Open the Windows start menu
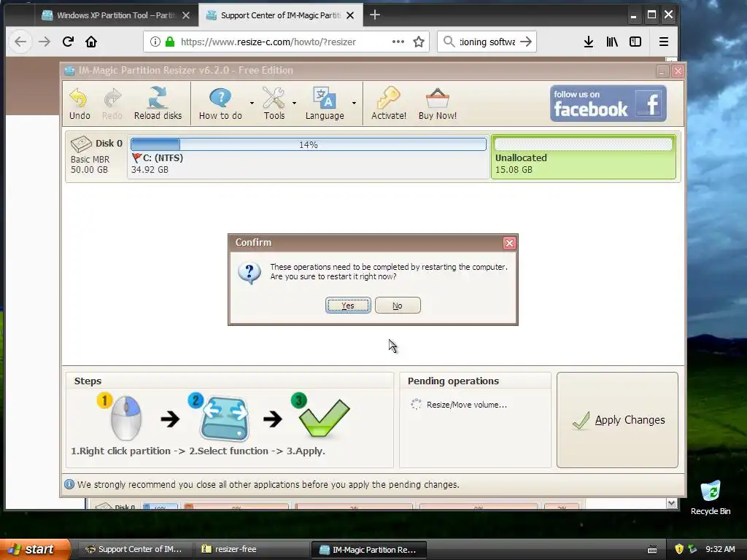The width and height of the screenshot is (747, 560). coord(34,550)
